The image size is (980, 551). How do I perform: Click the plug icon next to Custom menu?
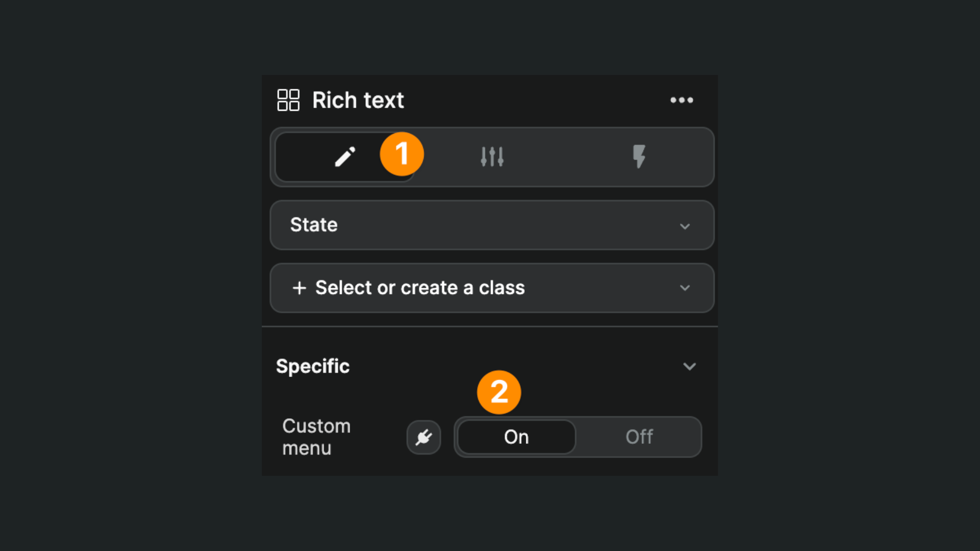point(424,437)
